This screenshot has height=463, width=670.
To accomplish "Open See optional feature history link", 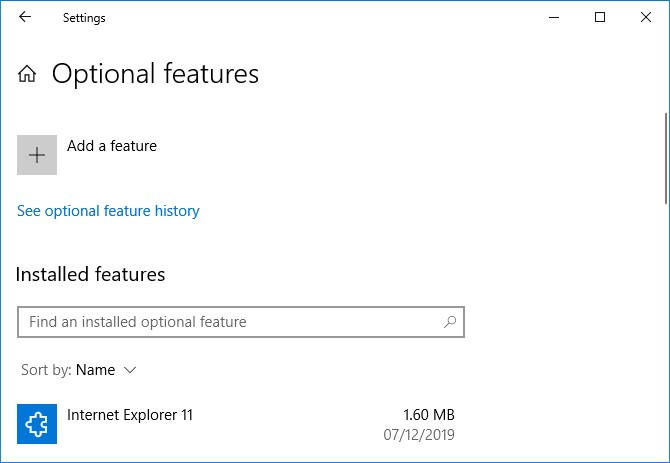I will (108, 211).
